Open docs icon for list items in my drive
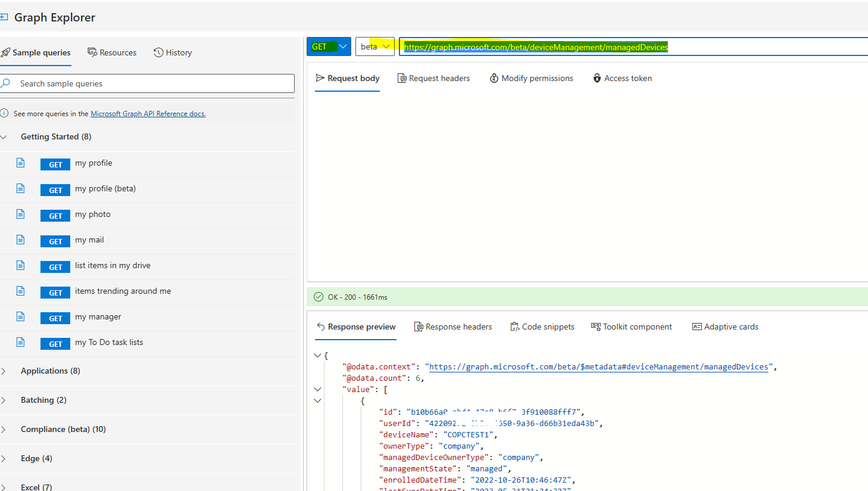 (20, 265)
